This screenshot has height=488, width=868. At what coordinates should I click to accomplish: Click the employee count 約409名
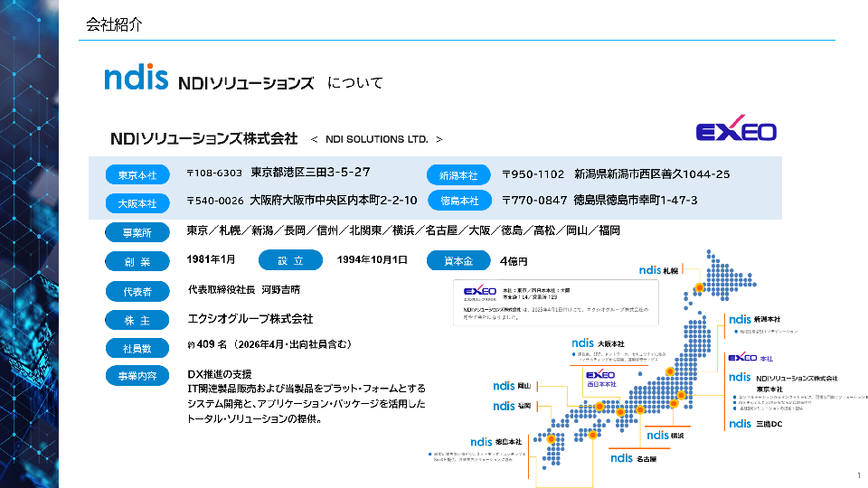pos(207,344)
